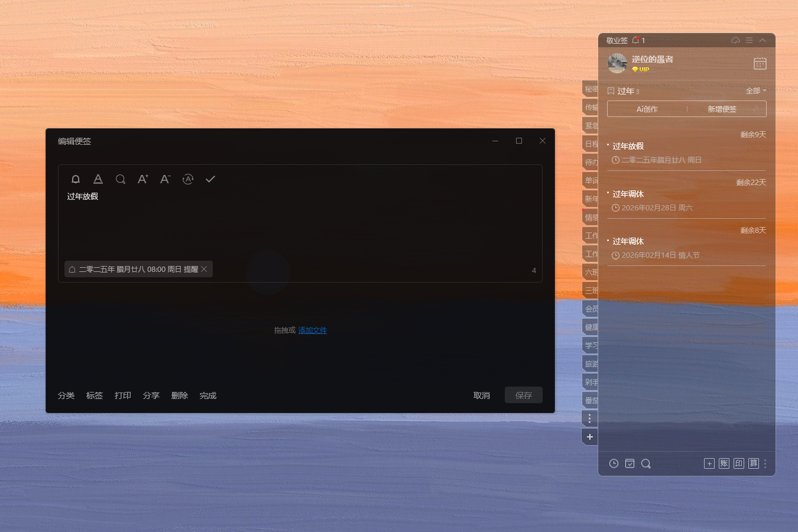Select the 标签 option in editor footer
Viewport: 798px width, 532px height.
(95, 395)
